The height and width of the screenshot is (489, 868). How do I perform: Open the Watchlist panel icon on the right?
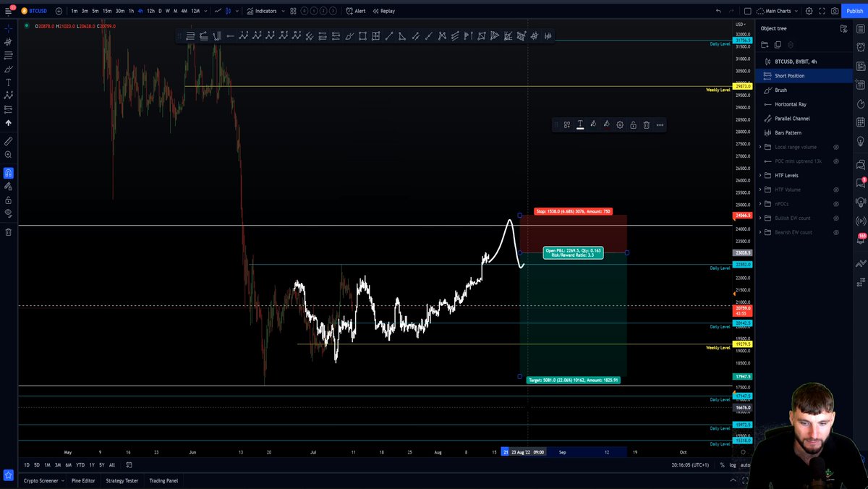(861, 30)
